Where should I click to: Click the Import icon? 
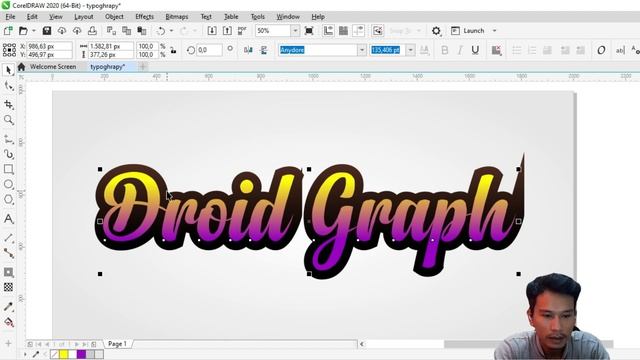(x=212, y=31)
